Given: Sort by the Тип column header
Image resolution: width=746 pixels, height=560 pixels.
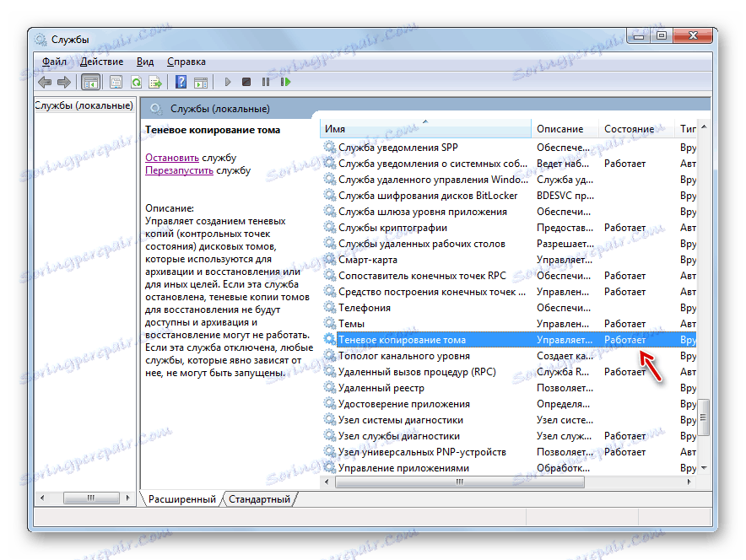Looking at the screenshot, I should coord(686,129).
